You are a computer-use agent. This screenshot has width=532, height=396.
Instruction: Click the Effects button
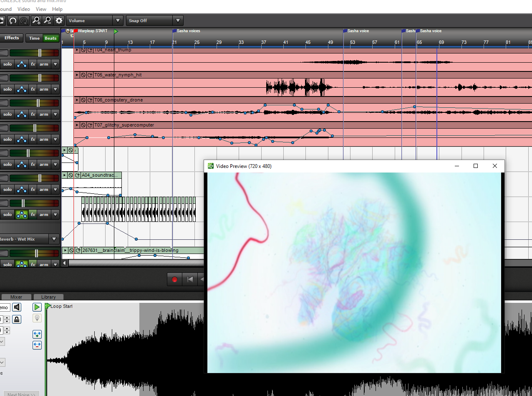tap(12, 38)
